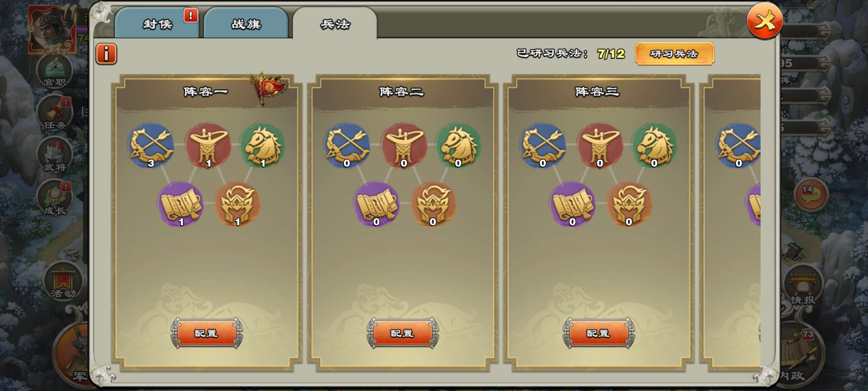
Task: Close the 兵法 dialog window
Action: click(x=765, y=21)
